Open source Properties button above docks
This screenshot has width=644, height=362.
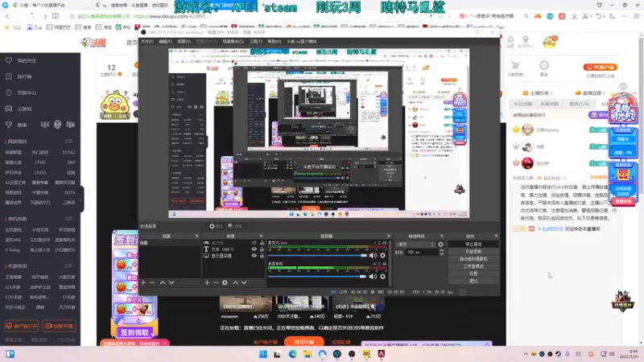tap(216, 226)
